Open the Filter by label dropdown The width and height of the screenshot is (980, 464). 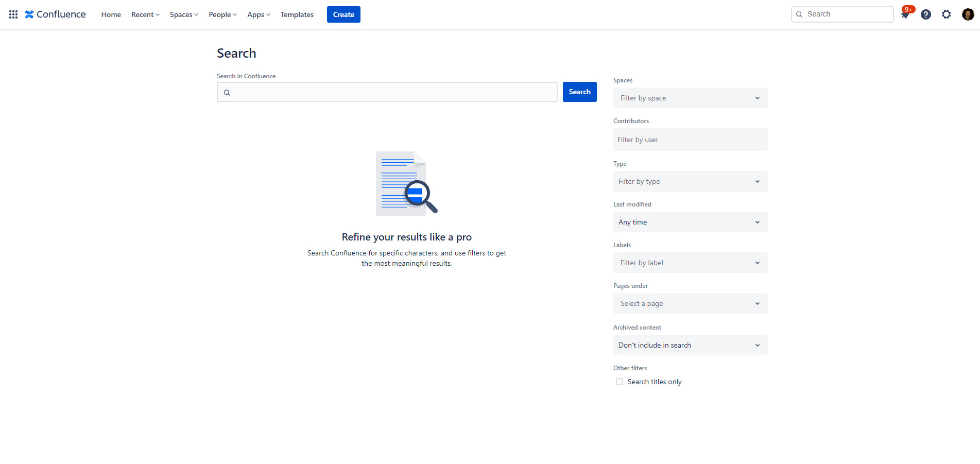click(690, 263)
